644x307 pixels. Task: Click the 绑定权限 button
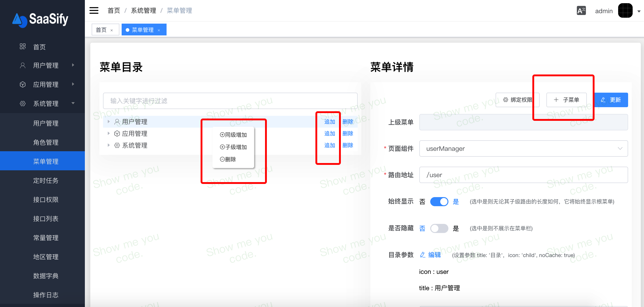click(x=517, y=100)
